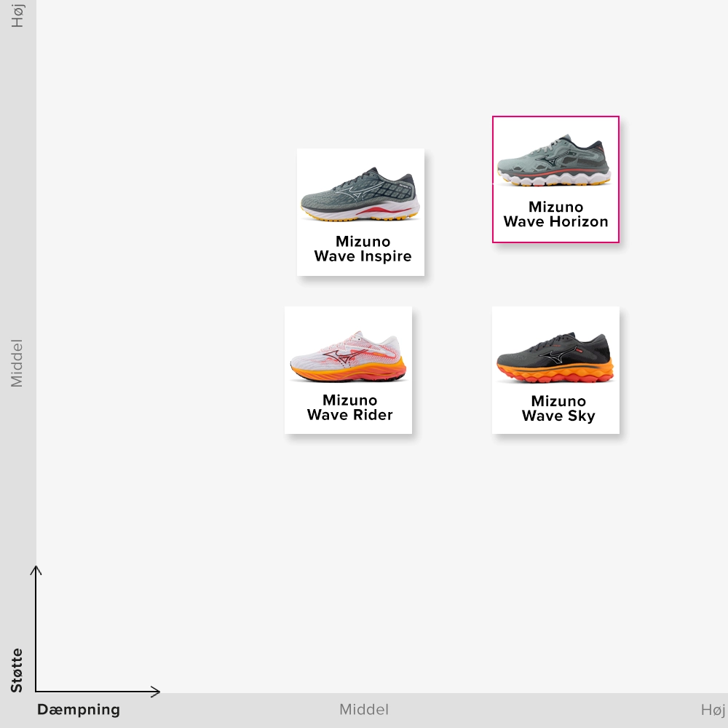Select "Middel" on the left vertical axis
The width and height of the screenshot is (728, 728).
click(x=17, y=363)
